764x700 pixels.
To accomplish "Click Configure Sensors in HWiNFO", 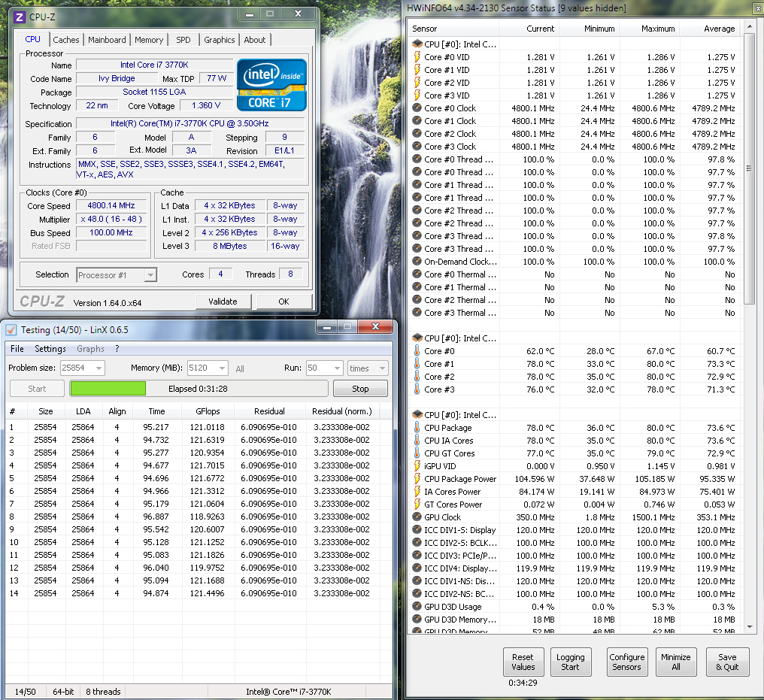I will click(x=626, y=662).
